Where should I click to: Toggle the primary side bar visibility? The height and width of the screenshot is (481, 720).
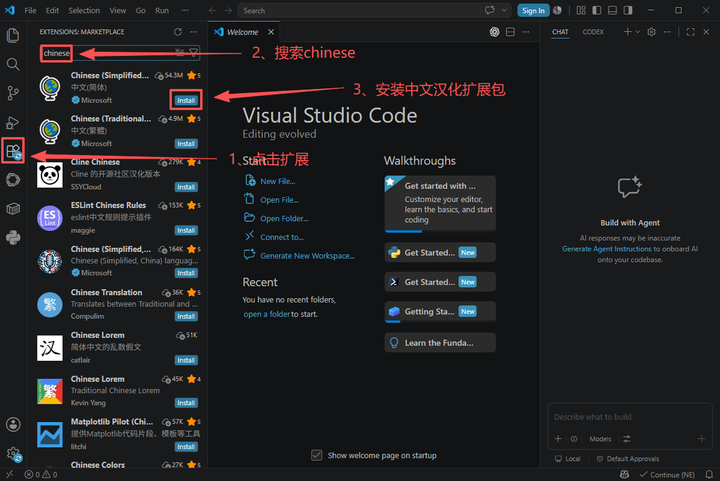tap(596, 10)
